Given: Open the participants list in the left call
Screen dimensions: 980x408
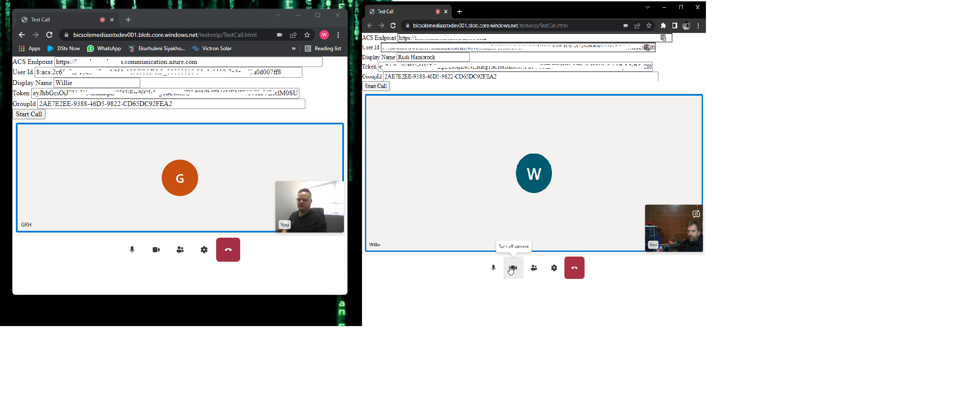Looking at the screenshot, I should (x=180, y=249).
